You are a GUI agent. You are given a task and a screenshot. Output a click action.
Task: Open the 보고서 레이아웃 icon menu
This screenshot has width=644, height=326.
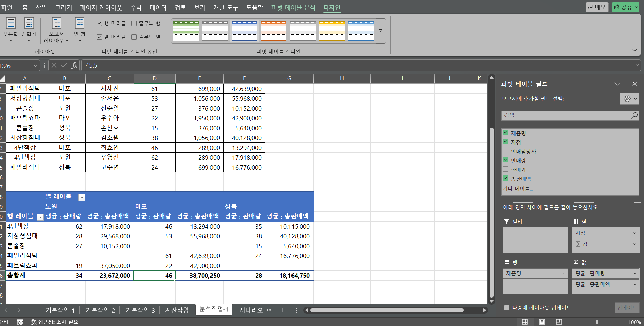point(56,24)
